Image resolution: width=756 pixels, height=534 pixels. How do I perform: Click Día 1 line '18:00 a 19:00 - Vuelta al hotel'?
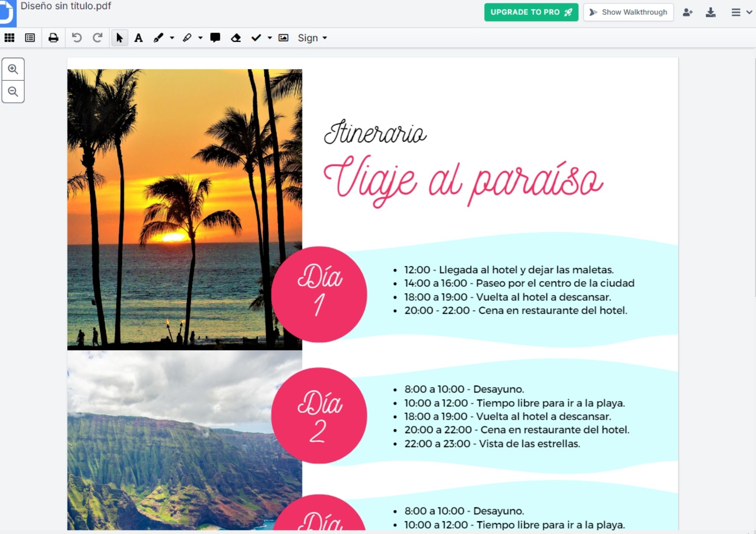pos(508,297)
